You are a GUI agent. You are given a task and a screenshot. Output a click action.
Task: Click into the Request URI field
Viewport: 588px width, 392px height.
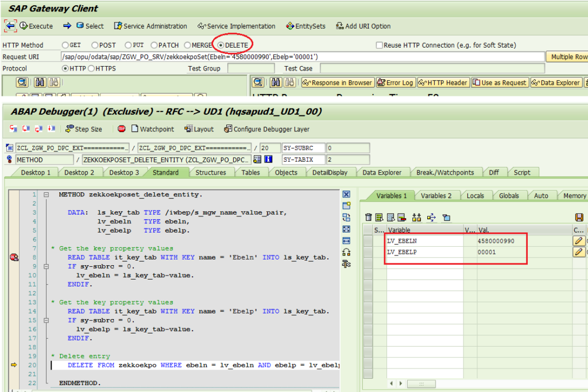click(x=303, y=57)
